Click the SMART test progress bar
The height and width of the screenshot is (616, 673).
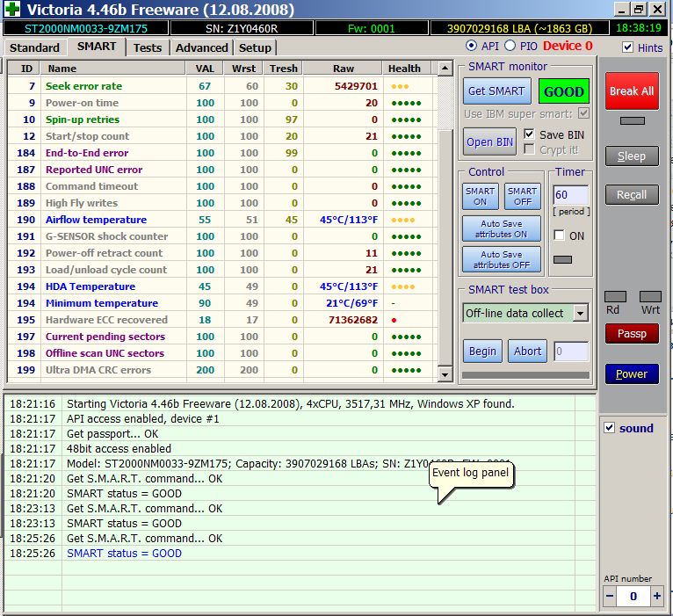(x=525, y=375)
